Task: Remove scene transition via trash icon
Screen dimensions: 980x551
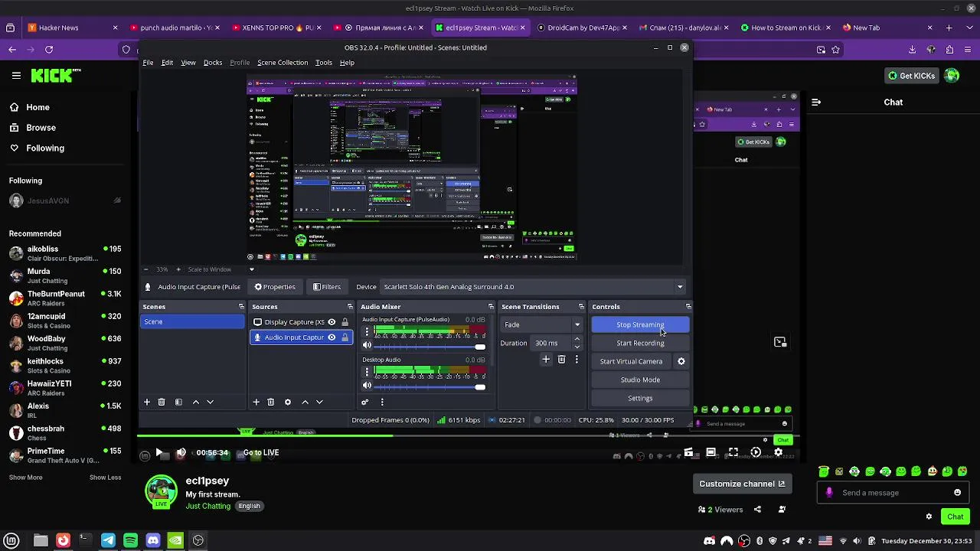Action: [x=561, y=360]
